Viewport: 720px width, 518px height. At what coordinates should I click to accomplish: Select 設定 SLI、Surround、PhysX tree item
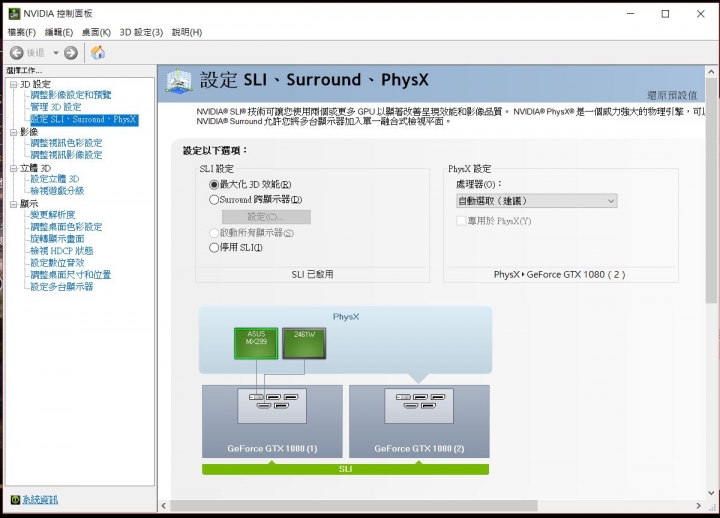[84, 119]
